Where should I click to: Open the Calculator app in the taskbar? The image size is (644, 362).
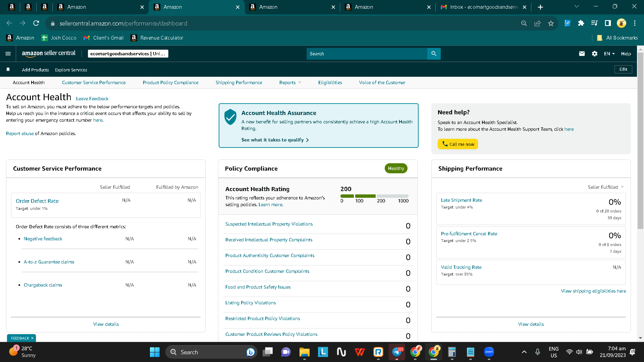click(452, 352)
